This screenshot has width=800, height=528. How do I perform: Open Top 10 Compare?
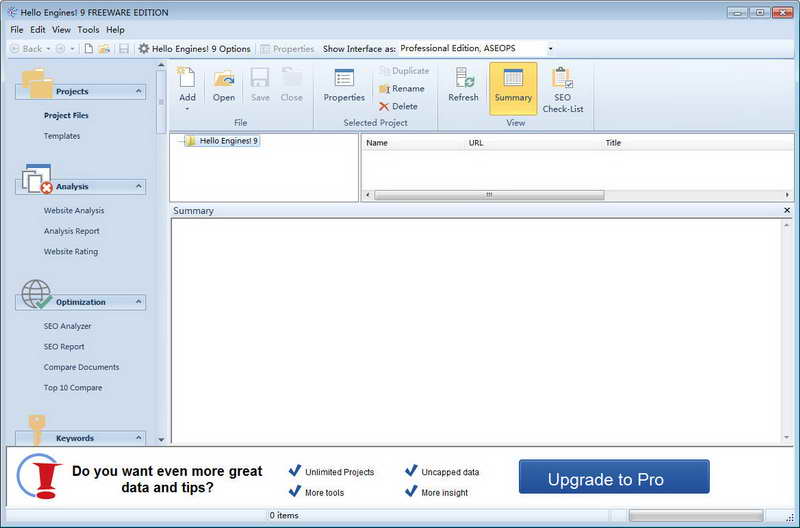pos(73,388)
